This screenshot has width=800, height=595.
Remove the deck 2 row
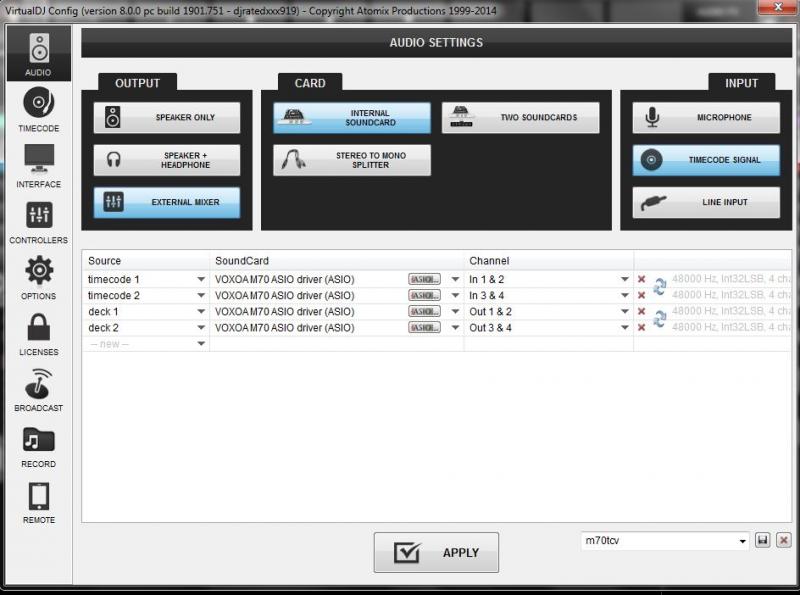(642, 328)
